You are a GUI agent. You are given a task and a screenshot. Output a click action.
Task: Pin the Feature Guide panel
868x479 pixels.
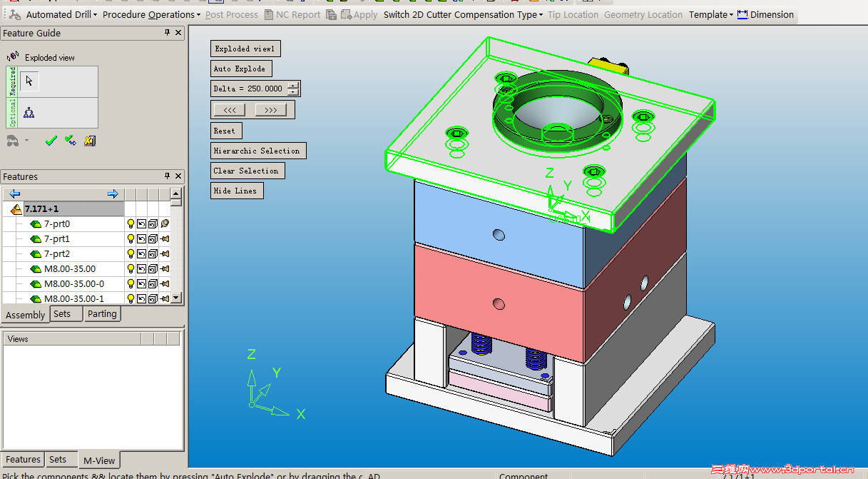(x=168, y=33)
